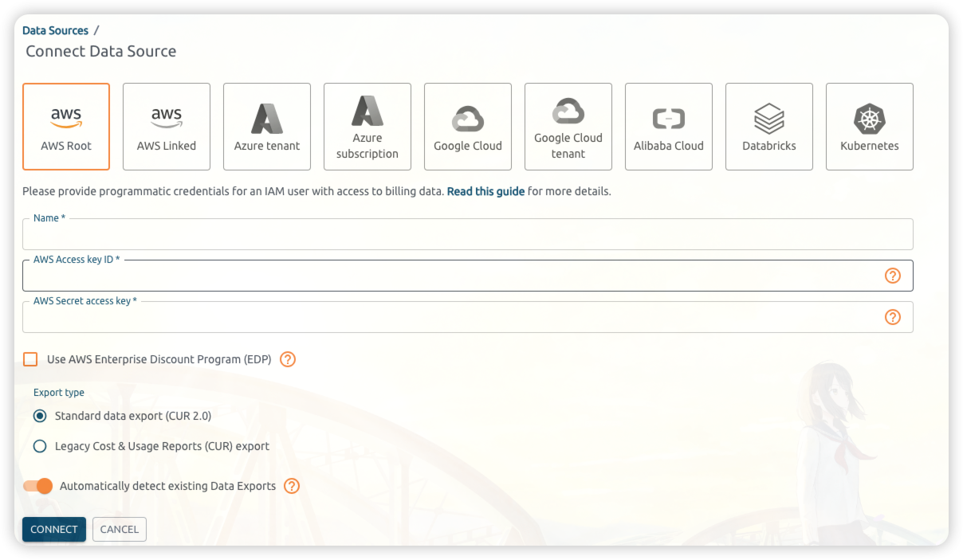Select the Databricks data source card
The image size is (963, 560).
point(769,127)
